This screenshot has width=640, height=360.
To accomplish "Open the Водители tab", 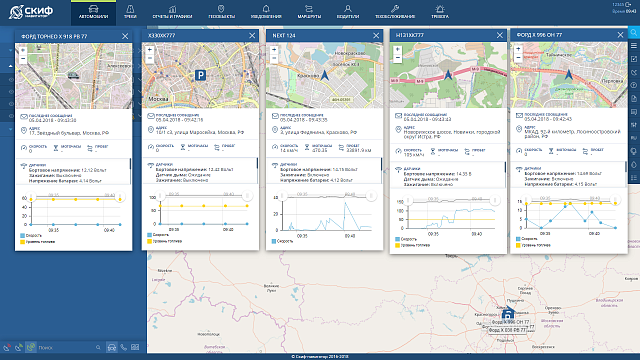I will (348, 12).
